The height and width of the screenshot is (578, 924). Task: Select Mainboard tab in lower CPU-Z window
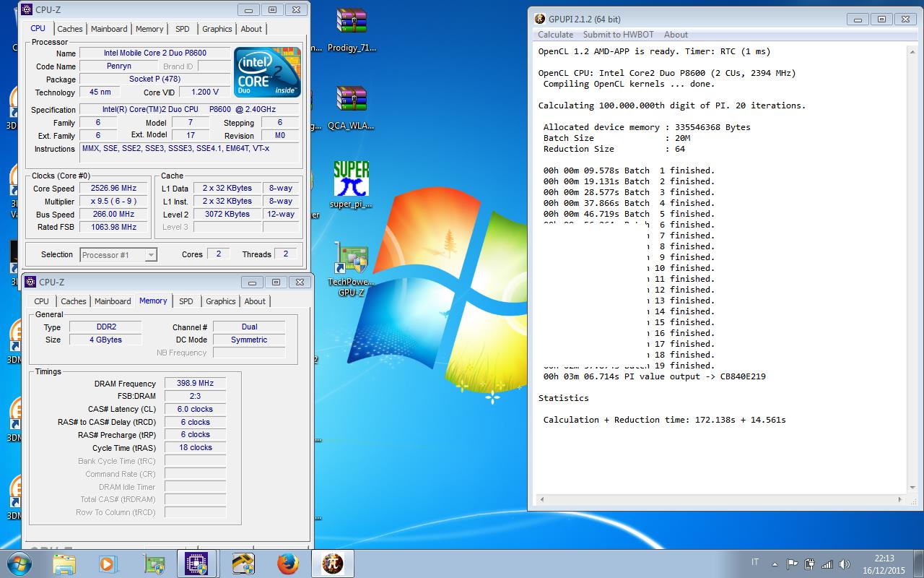[x=113, y=301]
